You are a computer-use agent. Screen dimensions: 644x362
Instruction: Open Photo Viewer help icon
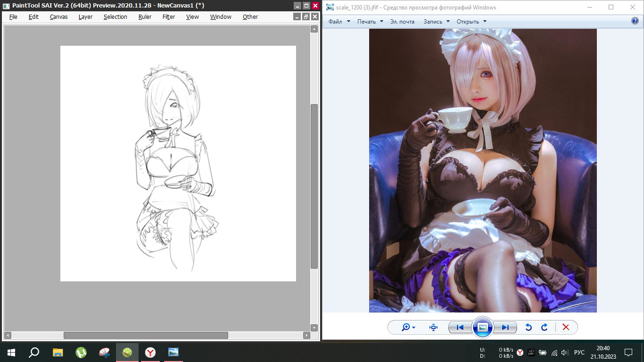pyautogui.click(x=635, y=21)
